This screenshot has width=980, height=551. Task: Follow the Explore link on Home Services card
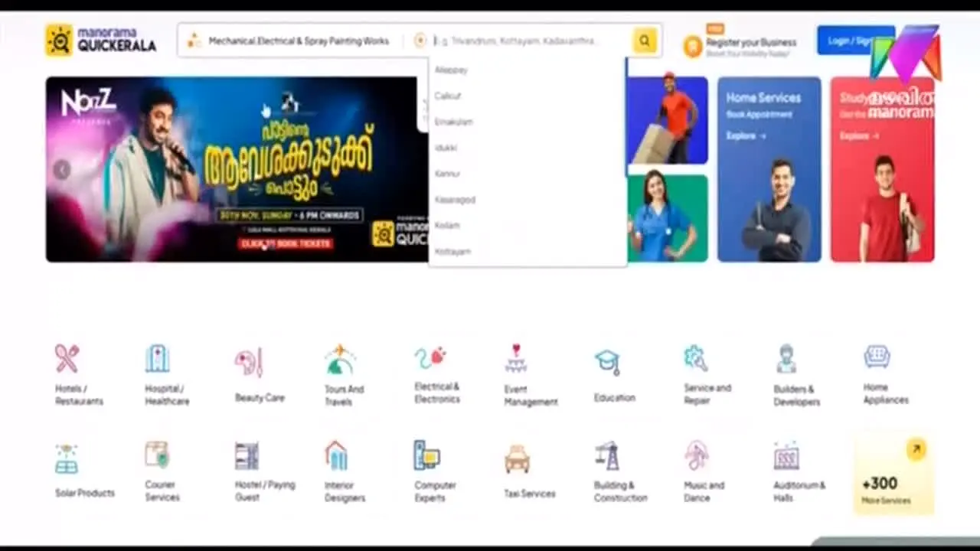(x=746, y=136)
